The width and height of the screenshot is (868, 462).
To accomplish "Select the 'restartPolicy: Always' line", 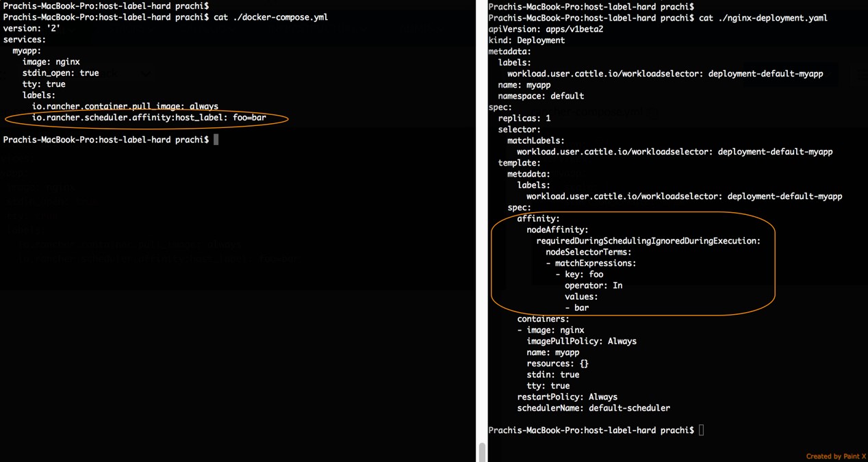I will pyautogui.click(x=567, y=397).
